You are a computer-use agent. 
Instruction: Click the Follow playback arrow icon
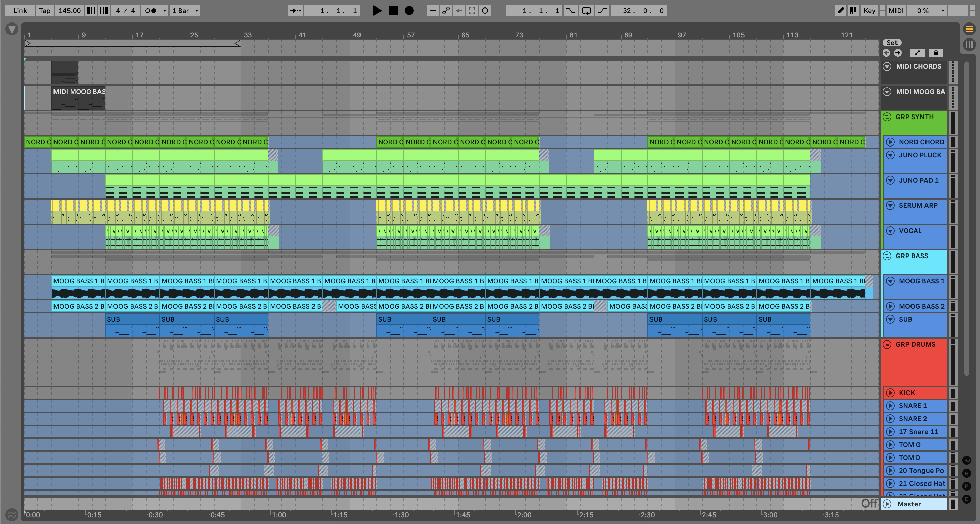(x=295, y=11)
